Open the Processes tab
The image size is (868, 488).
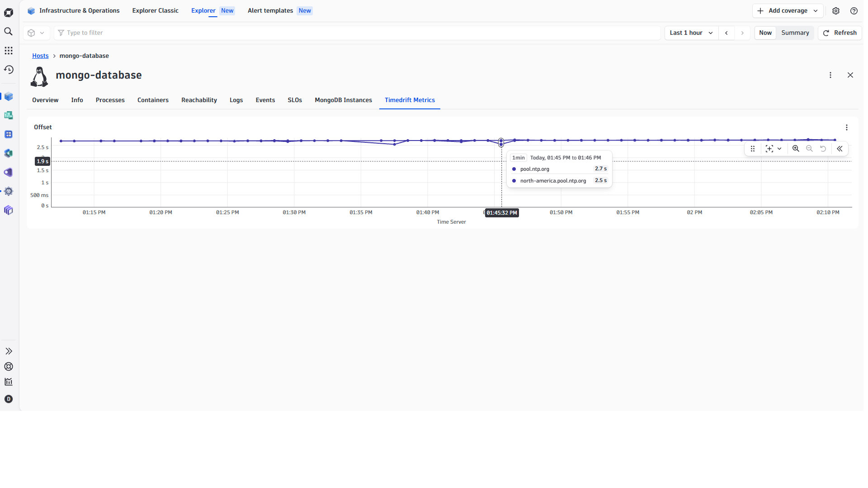(110, 100)
